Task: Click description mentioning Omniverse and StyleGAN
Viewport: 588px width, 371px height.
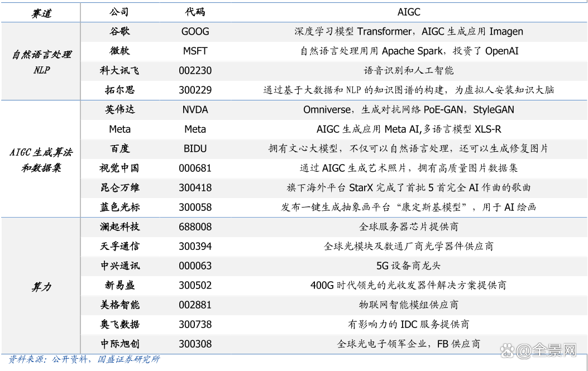Action: pos(409,110)
